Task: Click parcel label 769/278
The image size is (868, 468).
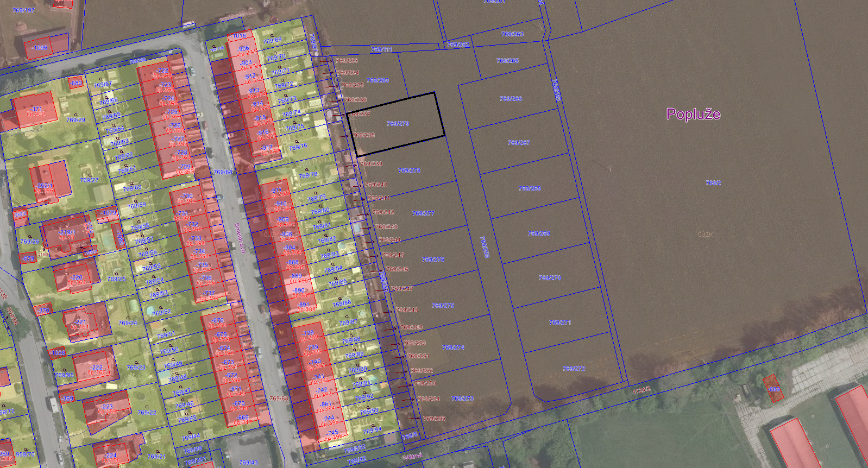Action: point(409,170)
